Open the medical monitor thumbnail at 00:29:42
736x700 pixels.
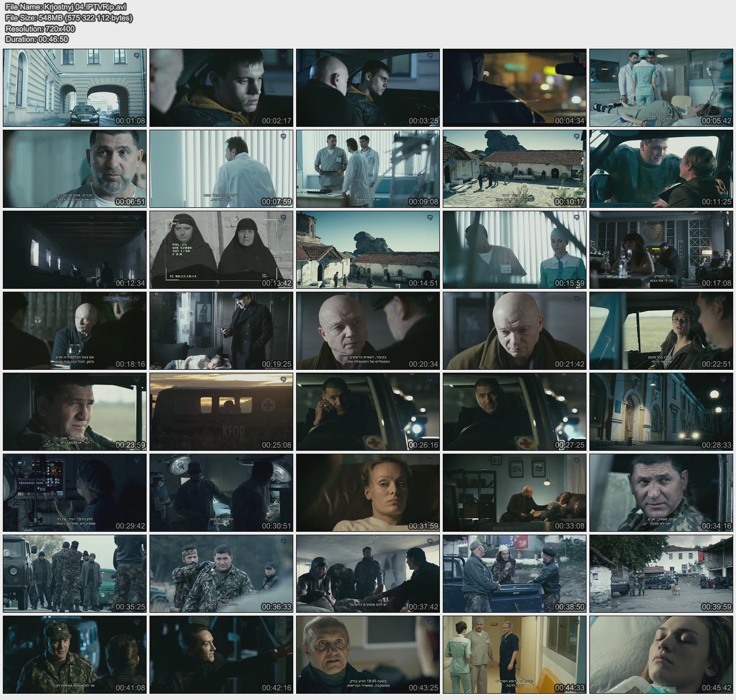(75, 493)
